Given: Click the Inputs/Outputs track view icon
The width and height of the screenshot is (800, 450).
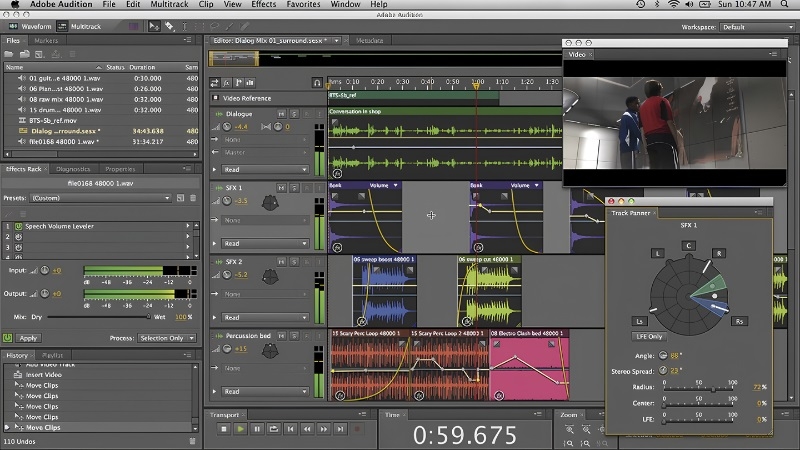Looking at the screenshot, I should tap(215, 83).
